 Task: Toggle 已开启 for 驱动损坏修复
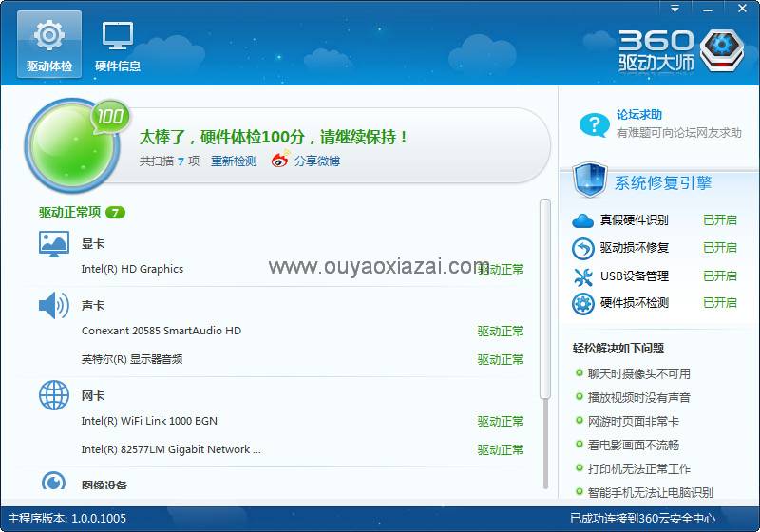[x=720, y=248]
